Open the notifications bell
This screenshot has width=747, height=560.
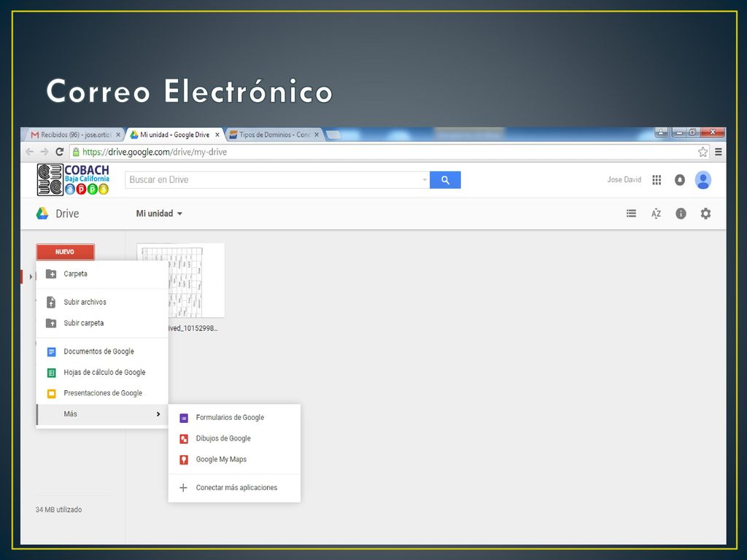[x=680, y=180]
